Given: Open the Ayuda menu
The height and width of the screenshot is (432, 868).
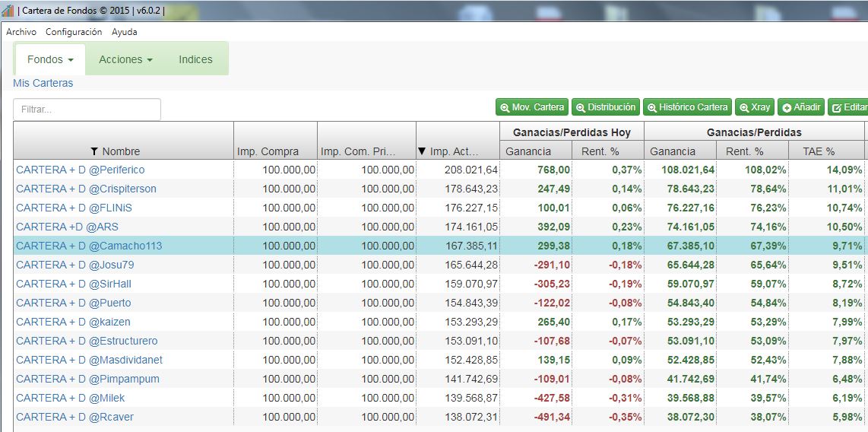Looking at the screenshot, I should (124, 32).
